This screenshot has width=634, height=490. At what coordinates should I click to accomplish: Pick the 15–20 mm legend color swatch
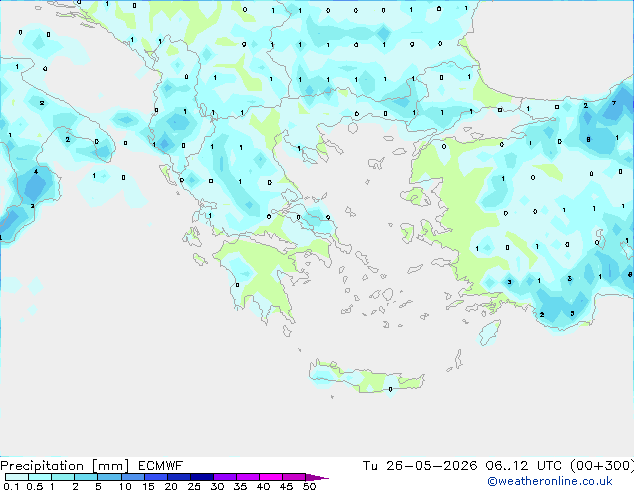[x=155, y=477]
